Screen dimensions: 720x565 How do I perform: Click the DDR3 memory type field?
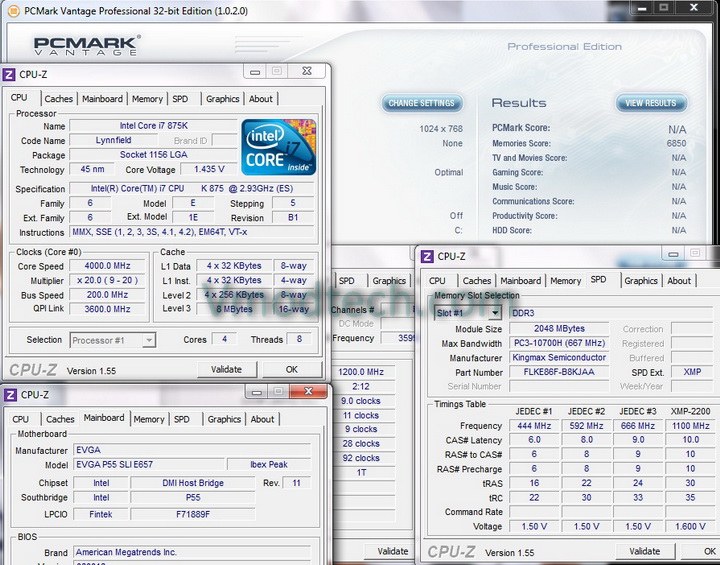[x=611, y=313]
